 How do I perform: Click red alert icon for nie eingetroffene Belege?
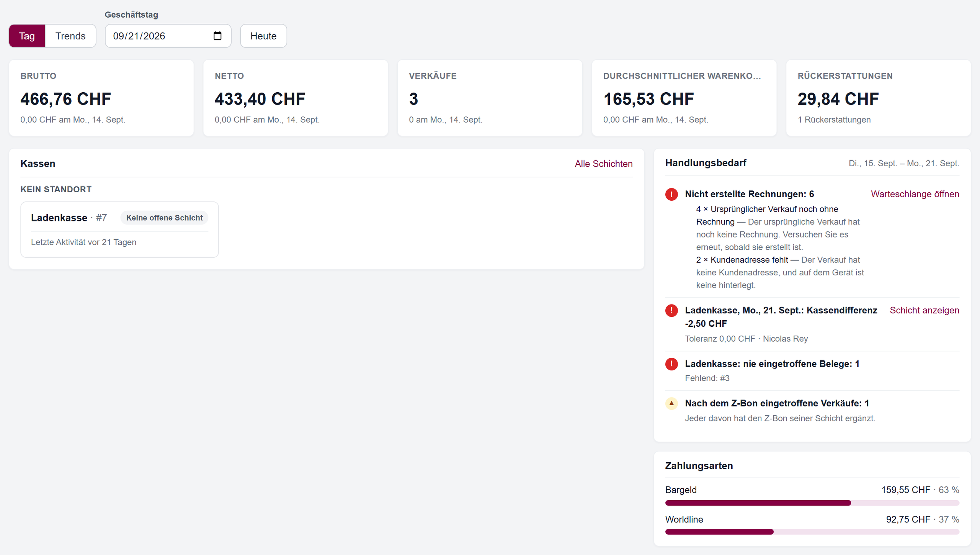[671, 364]
